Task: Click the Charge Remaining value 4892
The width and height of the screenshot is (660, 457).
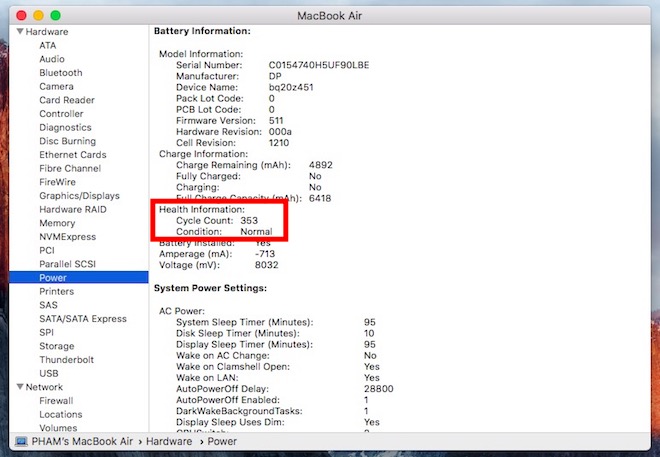Action: click(x=321, y=165)
